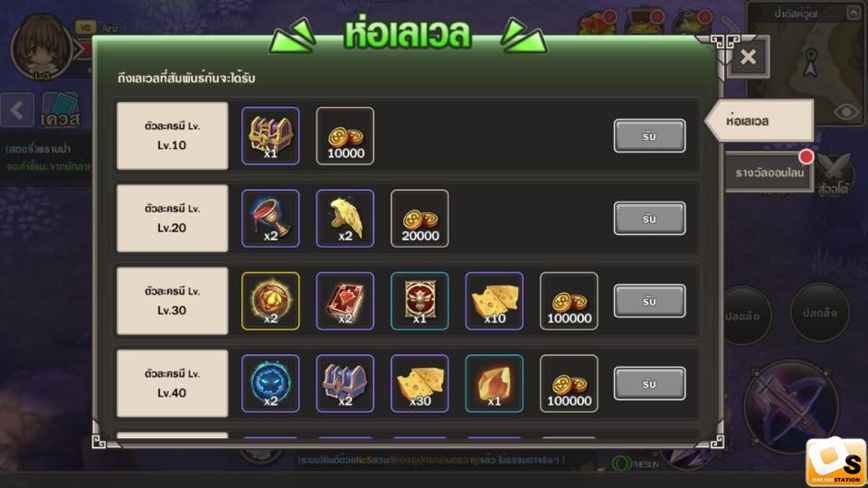
Task: Claim the Lv.30 reward with รับ button
Action: tap(649, 301)
